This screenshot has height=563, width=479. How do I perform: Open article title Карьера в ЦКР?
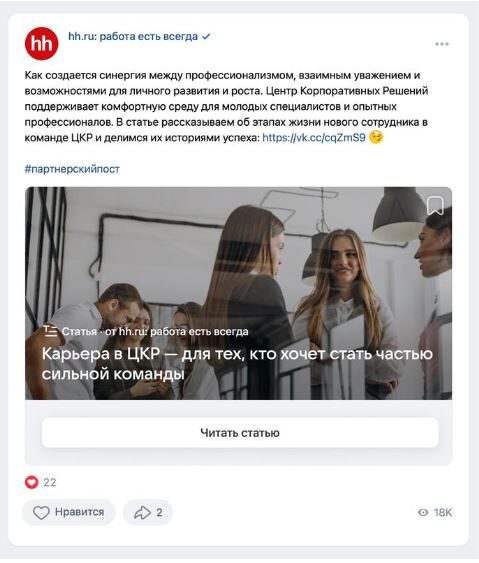point(237,364)
